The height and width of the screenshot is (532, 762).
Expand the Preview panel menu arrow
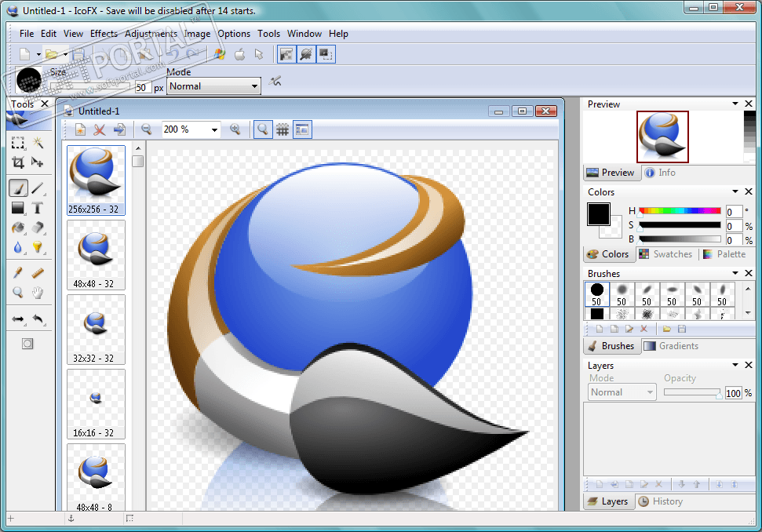735,104
